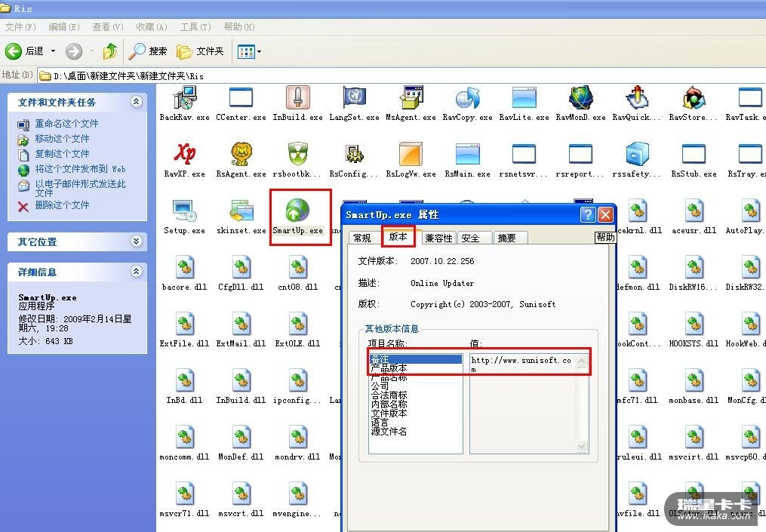Image resolution: width=766 pixels, height=532 pixels.
Task: Open the Back history dropdown arrow
Action: [54, 51]
